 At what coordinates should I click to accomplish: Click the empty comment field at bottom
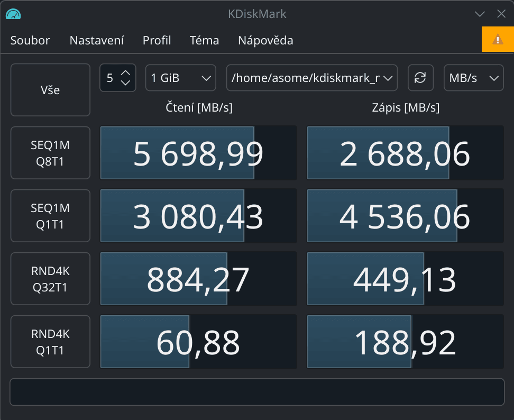coord(257,392)
